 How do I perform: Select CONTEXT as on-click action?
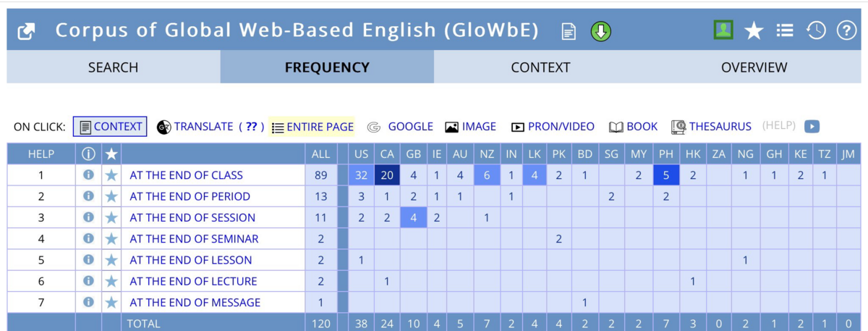coord(110,127)
